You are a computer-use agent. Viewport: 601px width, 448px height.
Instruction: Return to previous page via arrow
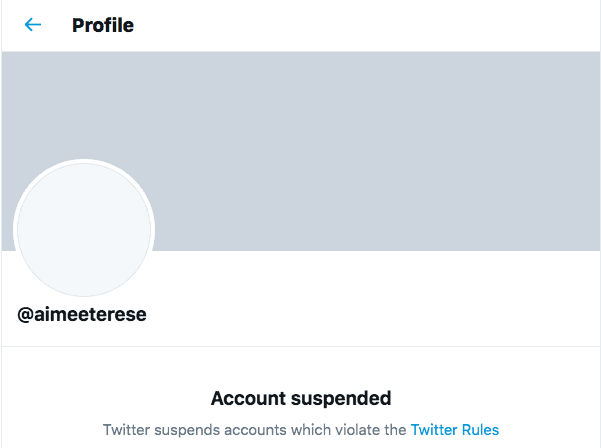33,25
